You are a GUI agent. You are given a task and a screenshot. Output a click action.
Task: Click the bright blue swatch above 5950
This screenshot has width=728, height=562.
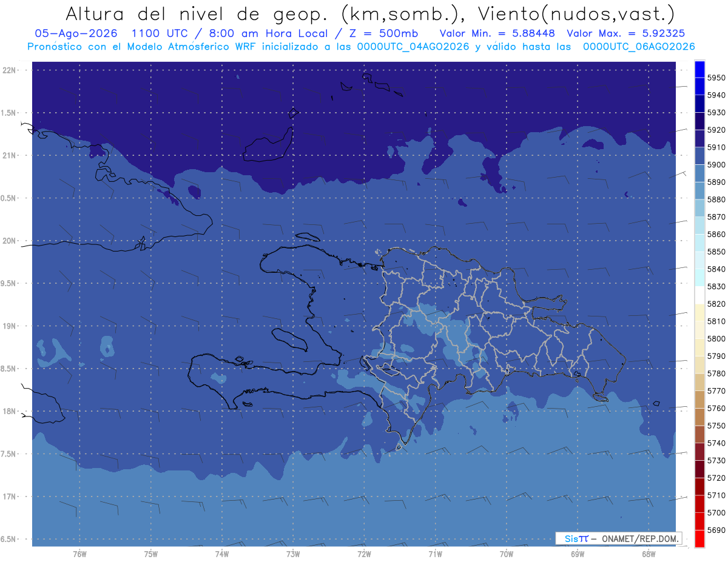(699, 69)
